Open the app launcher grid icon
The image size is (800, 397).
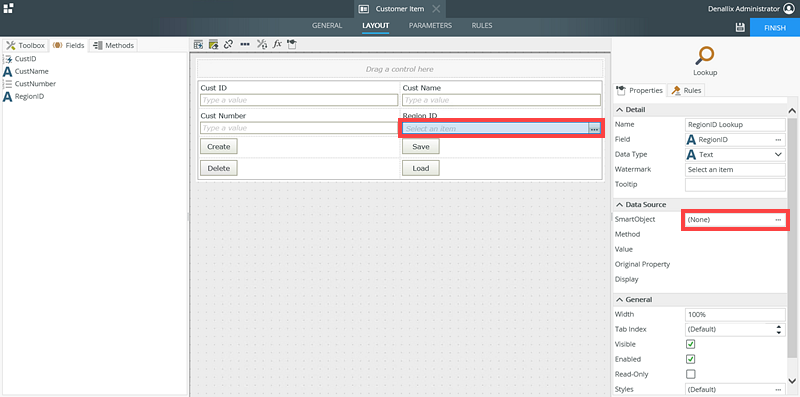pos(8,8)
